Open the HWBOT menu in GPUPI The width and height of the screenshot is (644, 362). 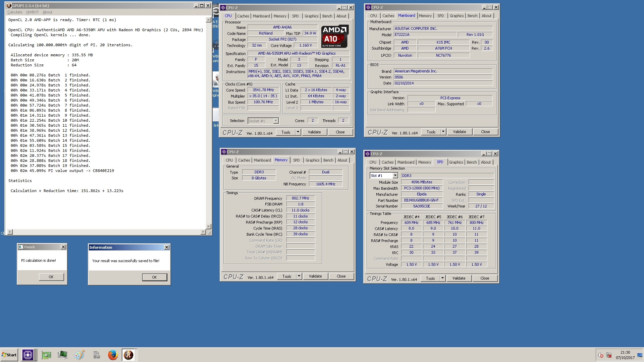(32, 12)
